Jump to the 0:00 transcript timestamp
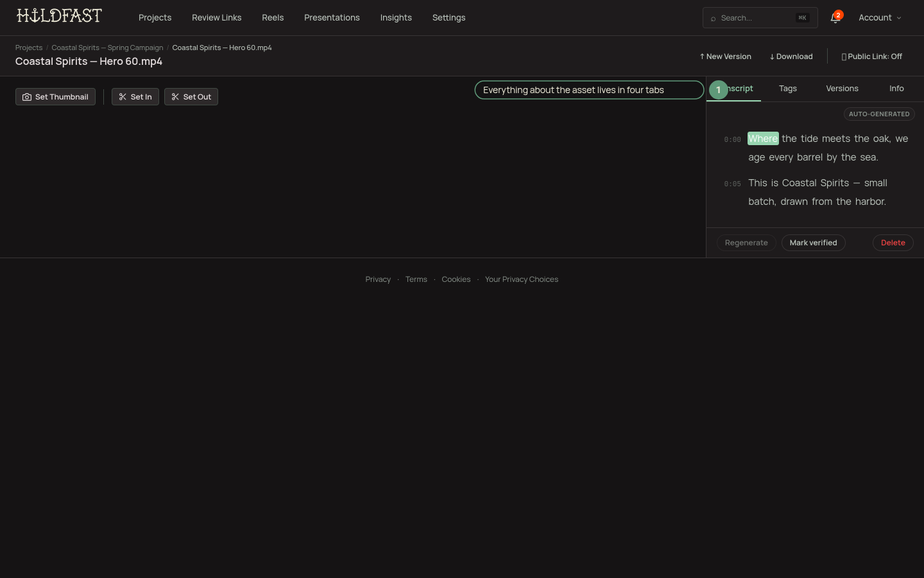924x578 pixels. (732, 139)
